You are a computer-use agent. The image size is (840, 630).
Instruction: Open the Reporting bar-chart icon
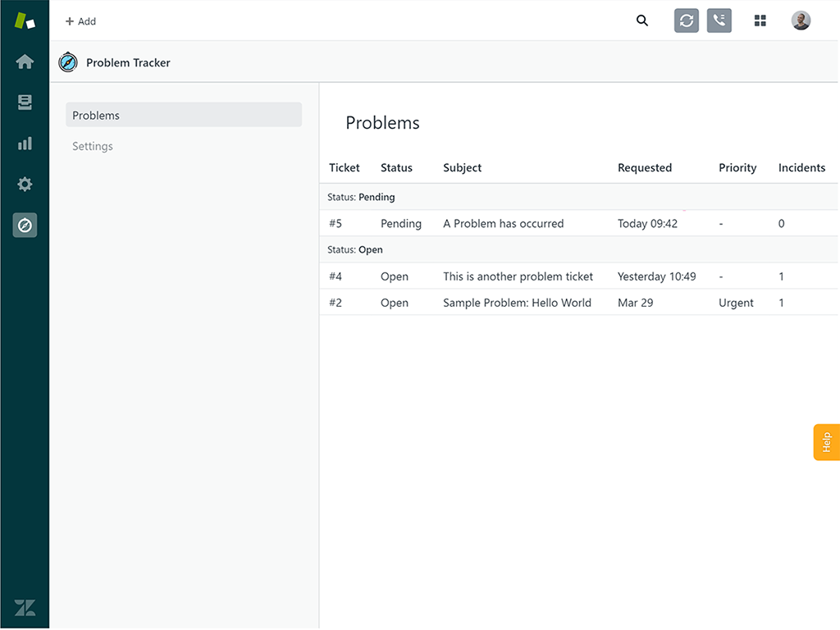(25, 143)
